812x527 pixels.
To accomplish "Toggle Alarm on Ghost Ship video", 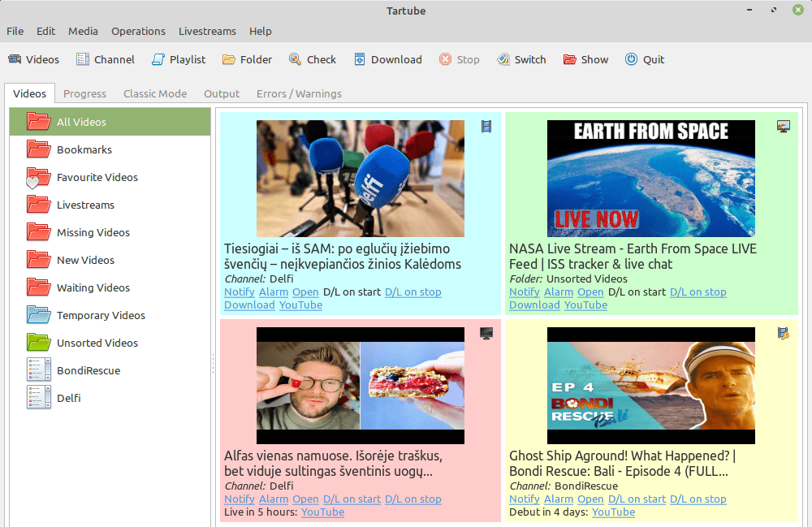I will 558,499.
